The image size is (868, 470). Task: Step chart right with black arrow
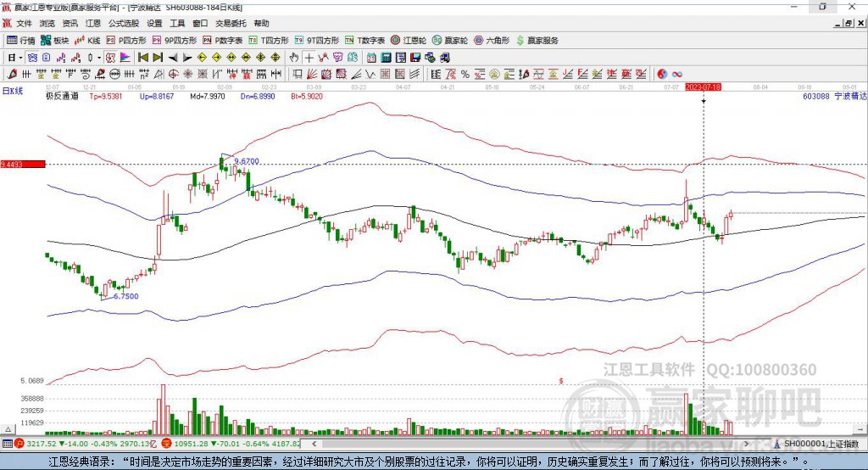pos(187,58)
